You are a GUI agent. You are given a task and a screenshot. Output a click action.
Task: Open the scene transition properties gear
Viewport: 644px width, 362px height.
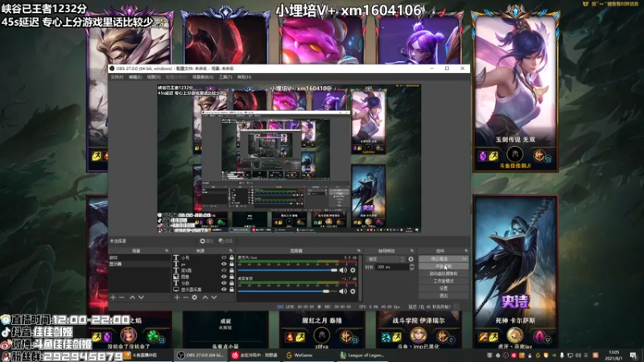(x=411, y=259)
